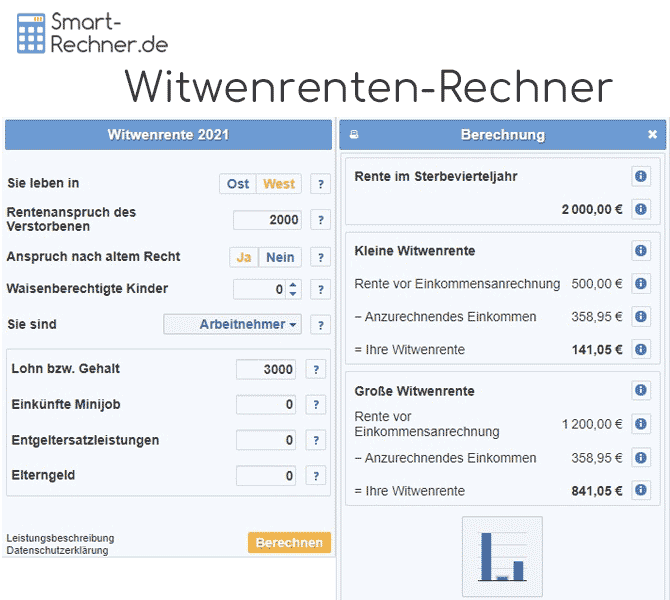The width and height of the screenshot is (670, 600).
Task: Open info for Rente im Sterbevierteljahr
Action: (x=641, y=177)
